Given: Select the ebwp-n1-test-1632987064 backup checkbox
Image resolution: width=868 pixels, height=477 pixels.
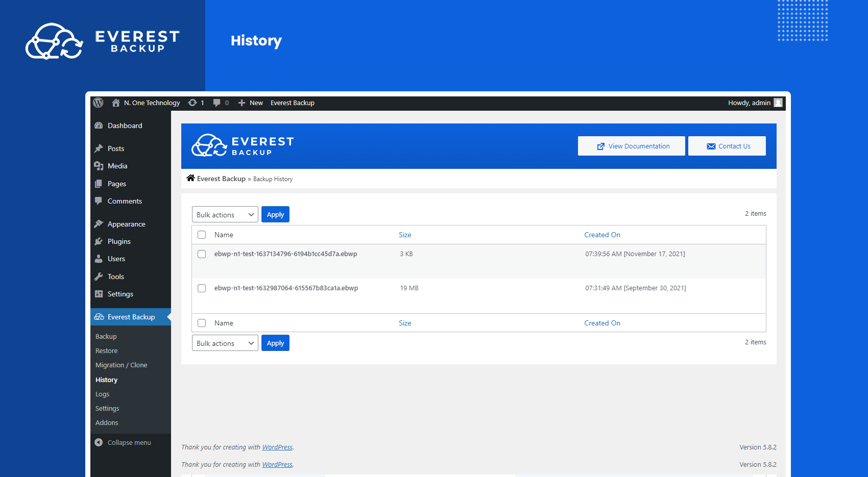Looking at the screenshot, I should tap(202, 288).
